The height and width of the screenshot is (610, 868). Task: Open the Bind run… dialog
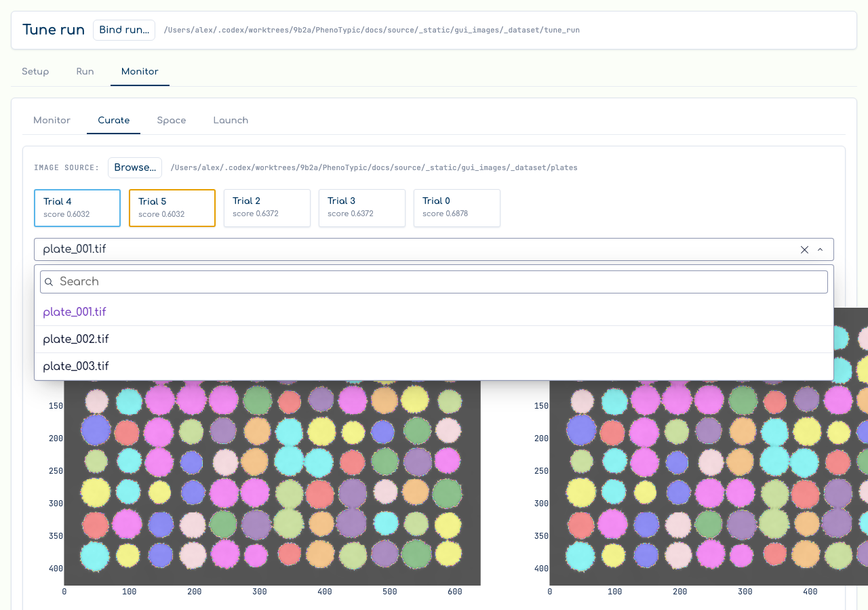[x=124, y=30]
